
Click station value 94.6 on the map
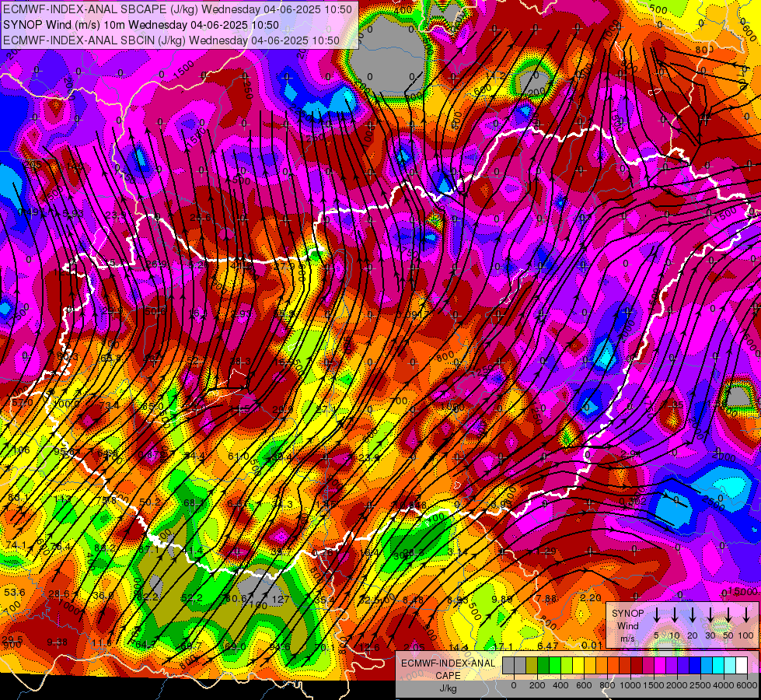[280, 647]
